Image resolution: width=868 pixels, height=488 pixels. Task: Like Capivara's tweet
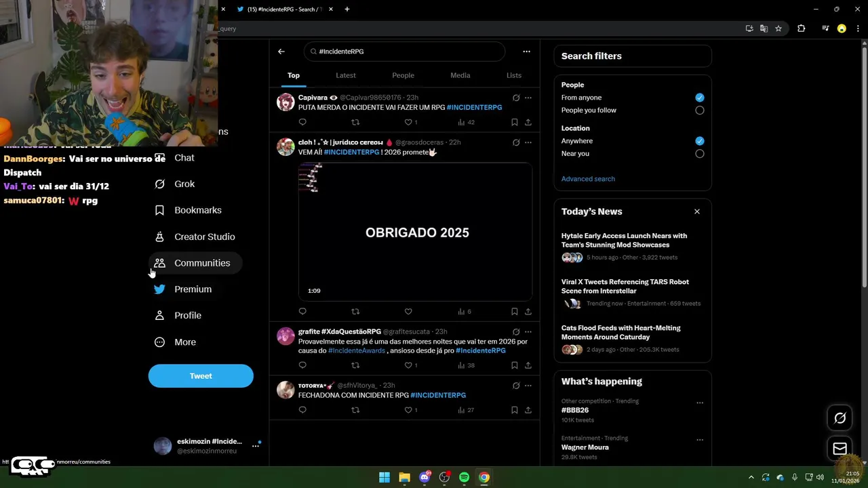click(x=408, y=122)
